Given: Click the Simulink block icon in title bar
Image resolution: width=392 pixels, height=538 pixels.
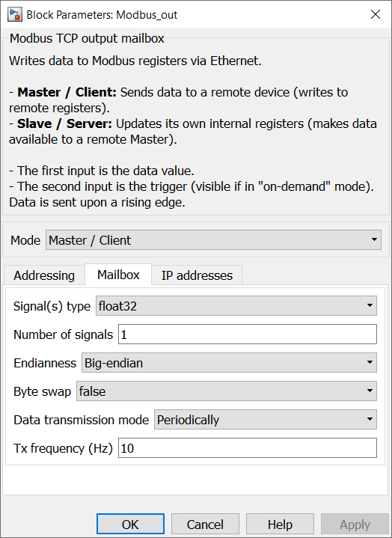Looking at the screenshot, I should tap(15, 14).
